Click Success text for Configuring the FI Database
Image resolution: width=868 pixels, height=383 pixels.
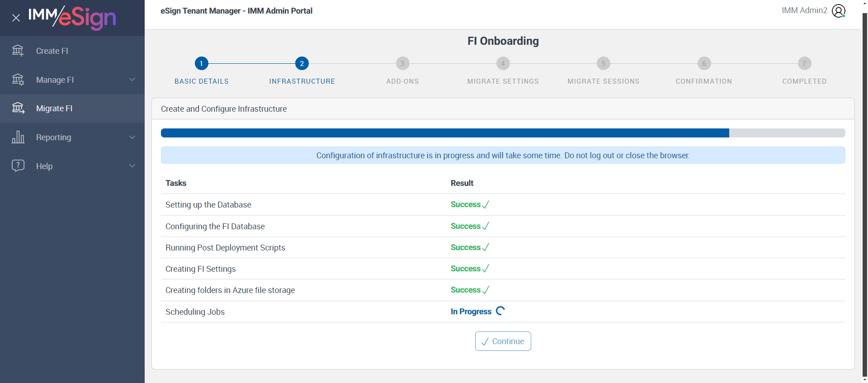[466, 226]
